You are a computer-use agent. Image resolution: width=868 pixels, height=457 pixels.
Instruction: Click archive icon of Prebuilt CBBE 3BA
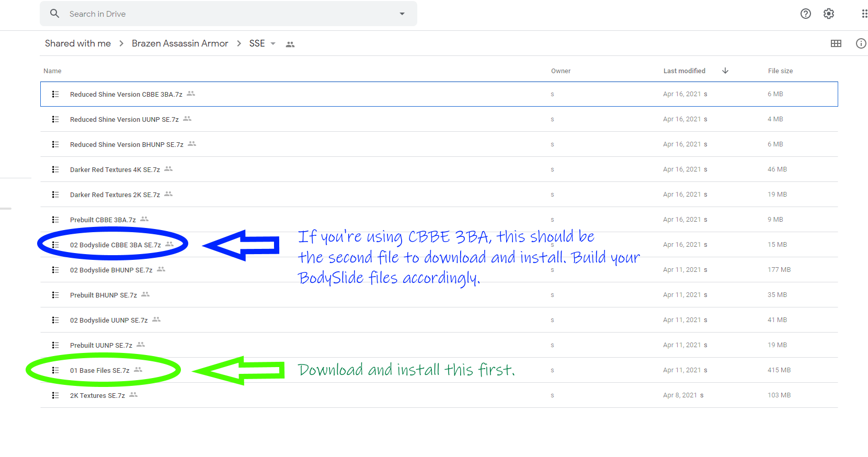coord(55,220)
